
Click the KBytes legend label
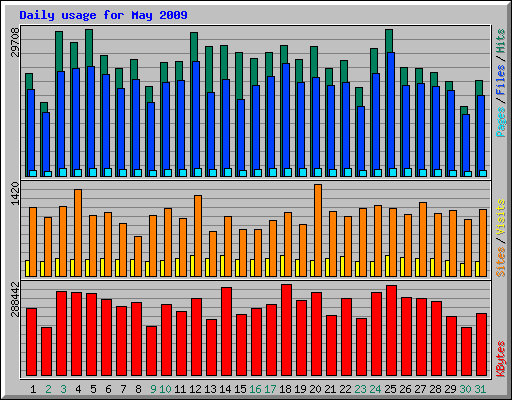click(501, 359)
